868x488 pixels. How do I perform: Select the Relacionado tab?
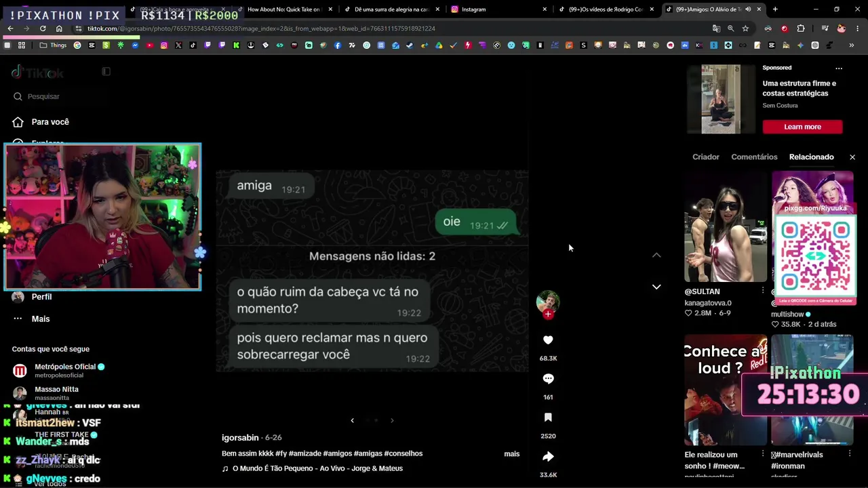pos(811,157)
